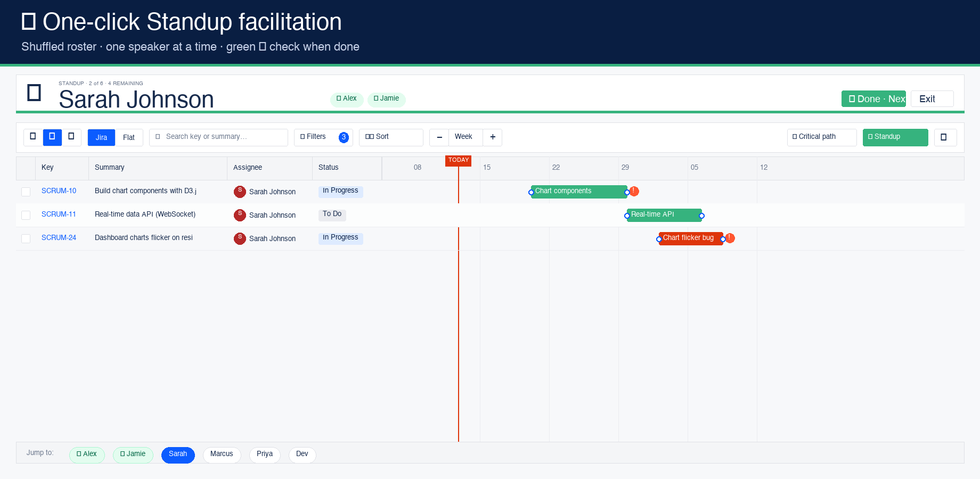Click inside the search key or summary field
Screen dimensions: 980x479
point(218,137)
